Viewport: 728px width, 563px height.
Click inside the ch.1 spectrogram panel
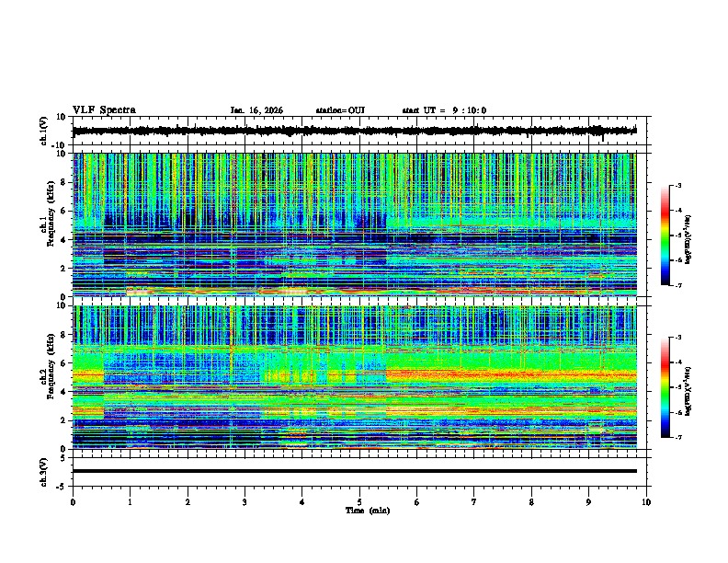354,224
